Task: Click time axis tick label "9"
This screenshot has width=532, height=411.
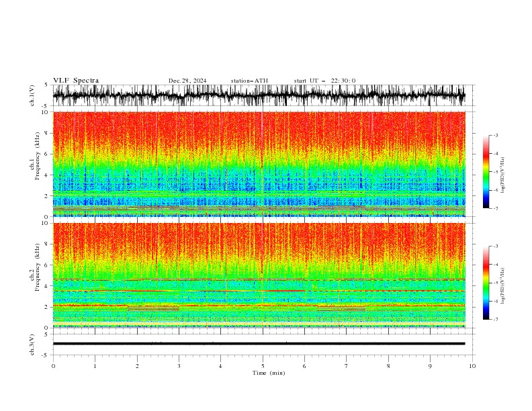Action: [430, 366]
